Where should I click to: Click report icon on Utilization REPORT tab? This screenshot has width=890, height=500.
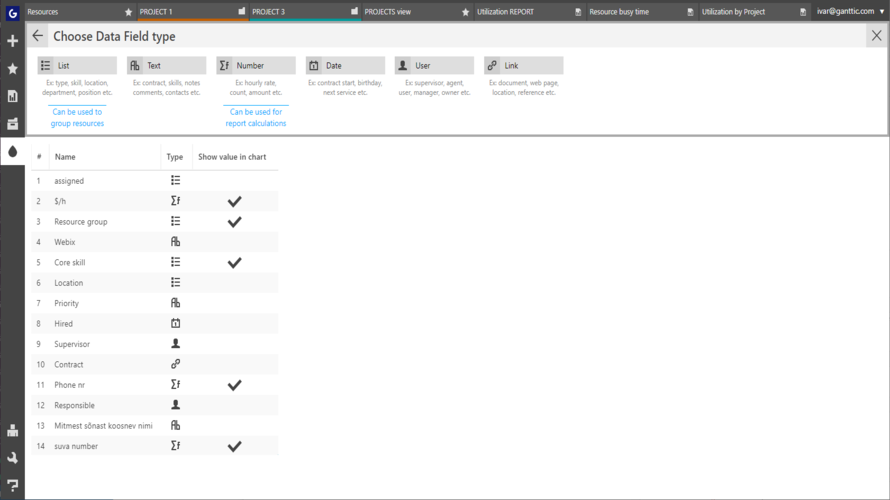578,12
